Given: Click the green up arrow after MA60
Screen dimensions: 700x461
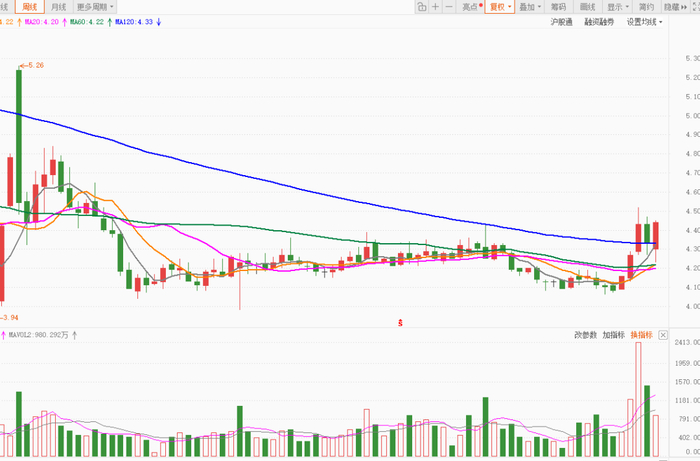Looking at the screenshot, I should click(110, 22).
